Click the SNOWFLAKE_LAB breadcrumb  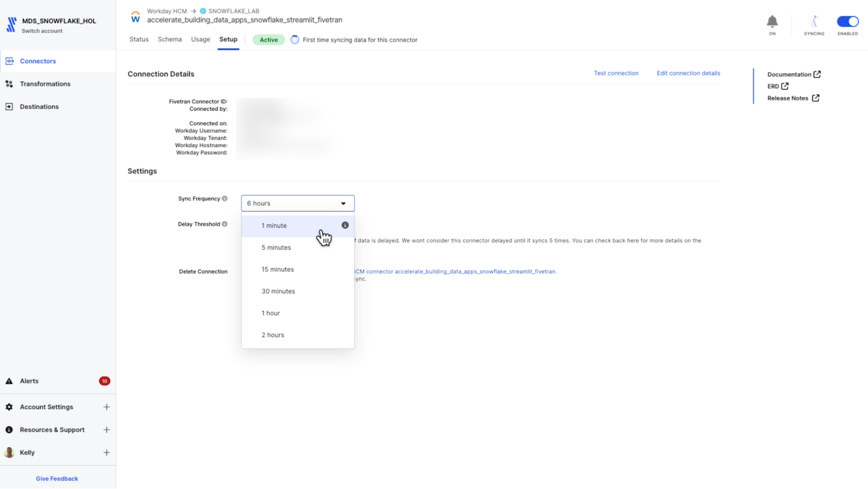(234, 11)
